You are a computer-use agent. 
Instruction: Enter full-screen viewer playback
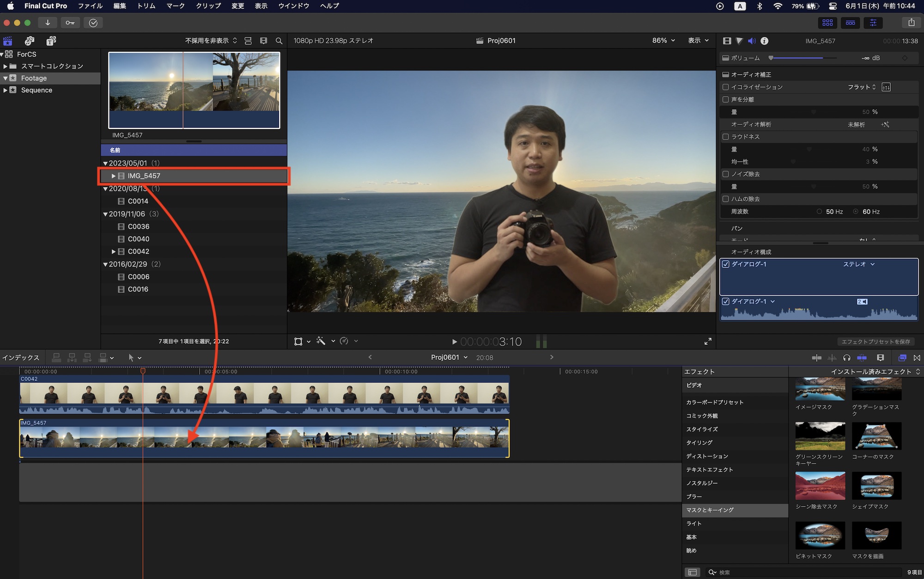(x=708, y=341)
